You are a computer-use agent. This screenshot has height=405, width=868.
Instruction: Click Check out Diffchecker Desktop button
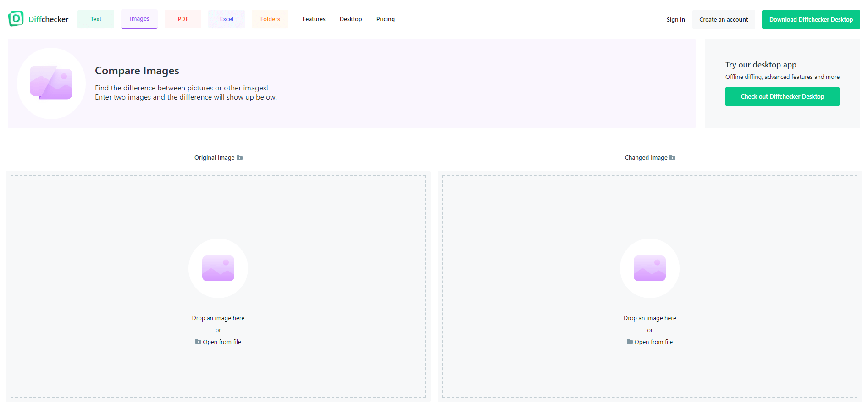coord(782,97)
